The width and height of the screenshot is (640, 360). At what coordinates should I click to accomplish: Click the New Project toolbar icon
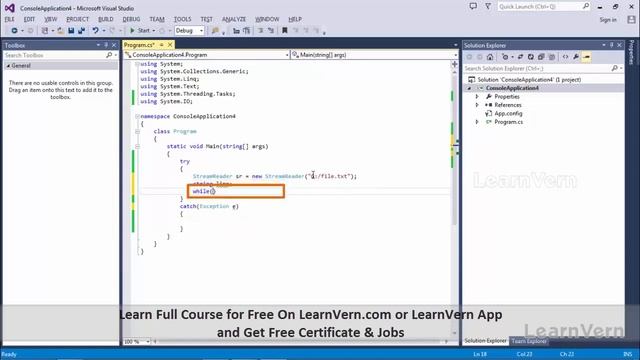point(44,31)
